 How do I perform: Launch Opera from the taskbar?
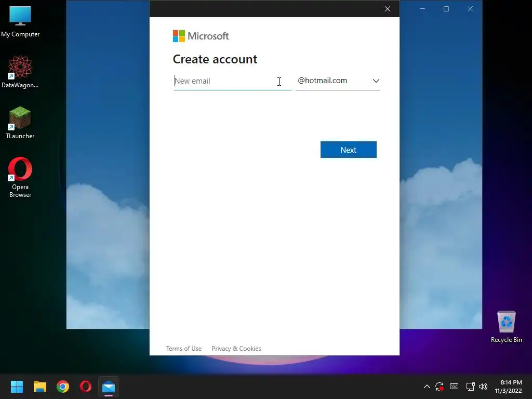(x=86, y=387)
